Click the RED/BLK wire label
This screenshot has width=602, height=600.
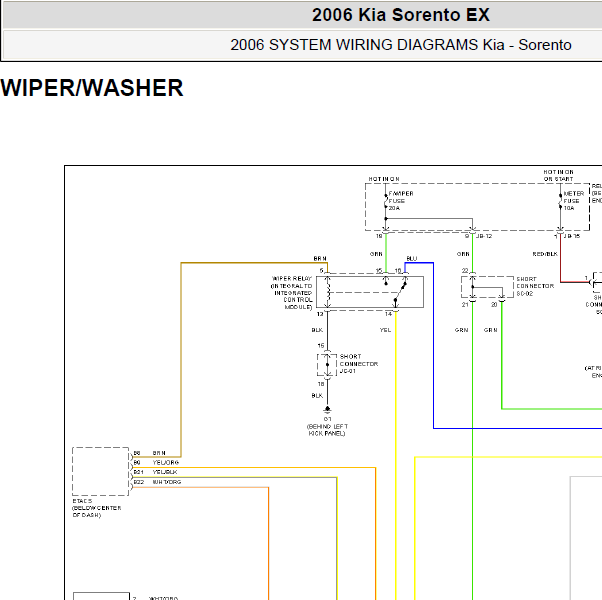545,254
